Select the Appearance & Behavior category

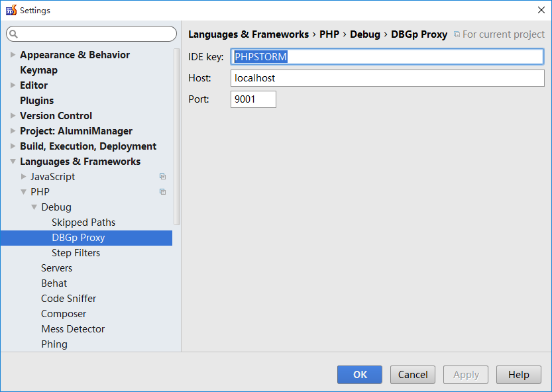point(75,55)
